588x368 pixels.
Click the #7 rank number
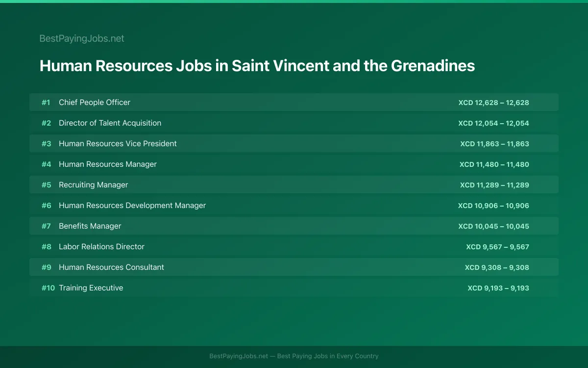coord(46,226)
